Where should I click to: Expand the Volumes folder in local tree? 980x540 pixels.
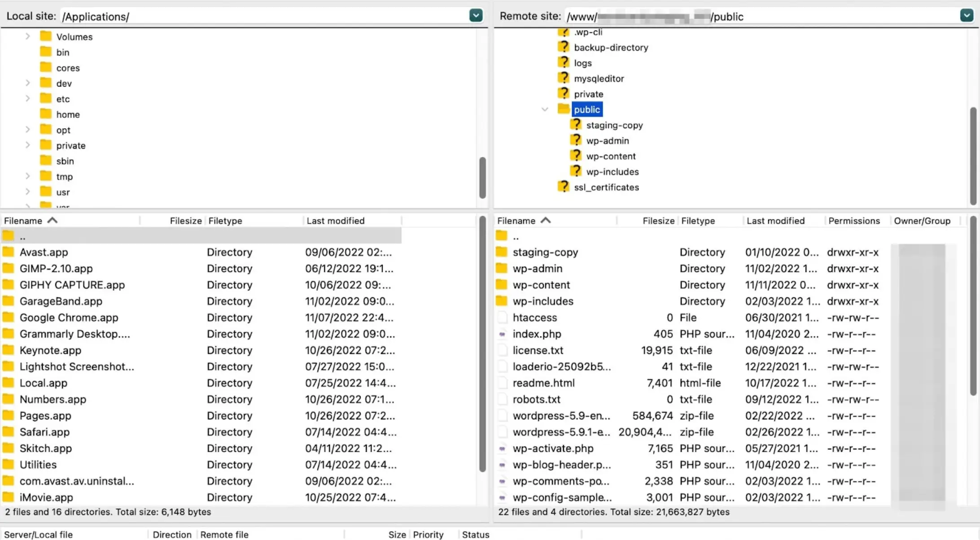(x=28, y=36)
